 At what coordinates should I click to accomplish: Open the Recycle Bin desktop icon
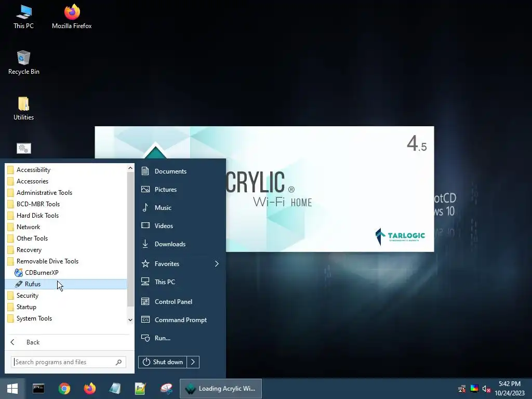point(24,63)
